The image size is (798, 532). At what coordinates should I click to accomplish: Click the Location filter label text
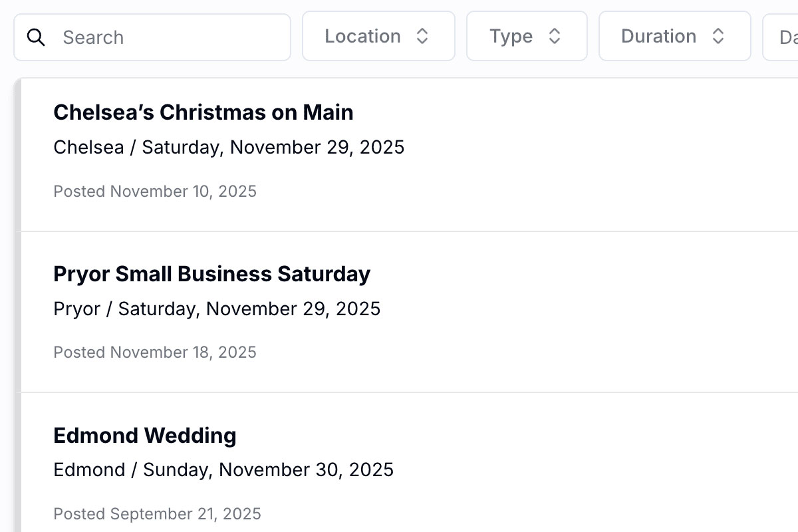(x=362, y=36)
